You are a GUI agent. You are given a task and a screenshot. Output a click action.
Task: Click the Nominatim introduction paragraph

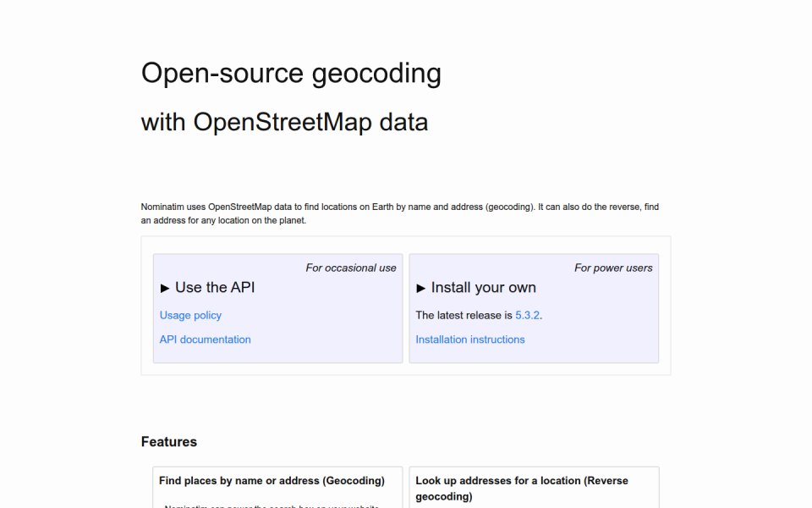(400, 213)
